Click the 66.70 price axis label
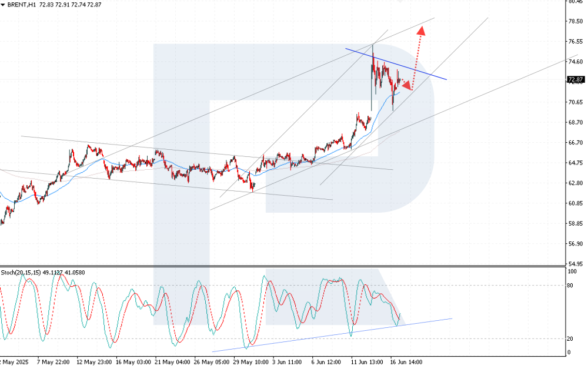This screenshot has height=369, width=588. click(x=575, y=143)
